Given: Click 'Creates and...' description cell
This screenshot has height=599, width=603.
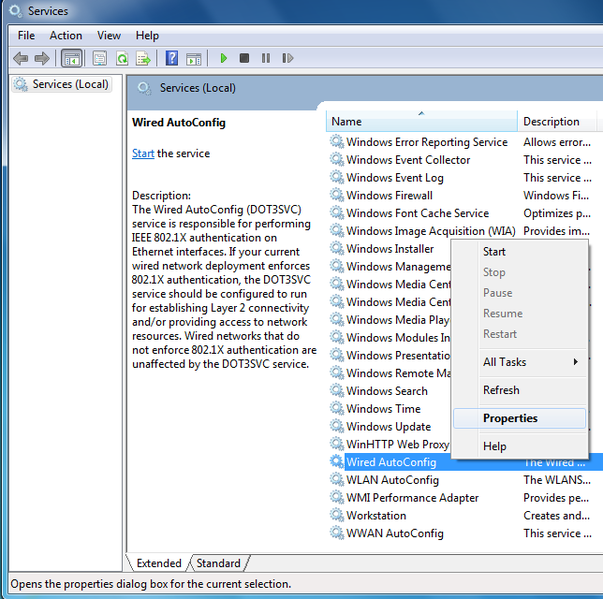Looking at the screenshot, I should pyautogui.click(x=556, y=515).
